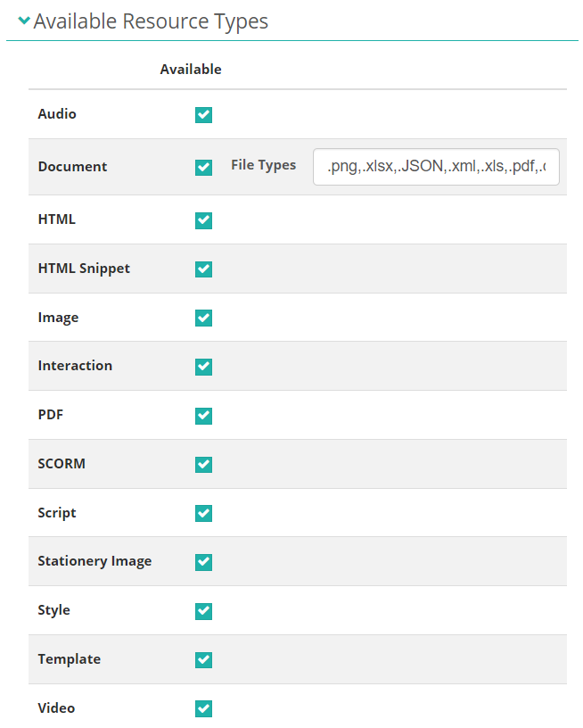Untick the HTML Snippet checkbox
Screen dimensions: 583x728
point(203,269)
